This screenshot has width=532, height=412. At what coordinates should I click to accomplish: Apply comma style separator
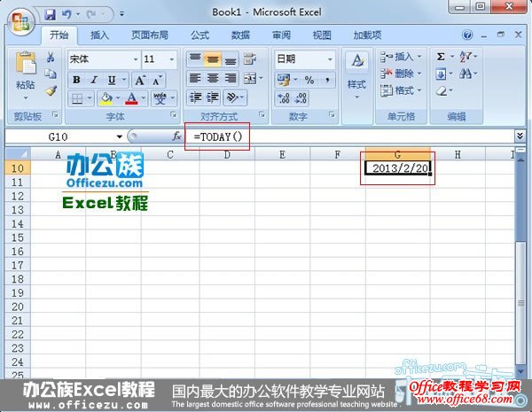click(327, 80)
